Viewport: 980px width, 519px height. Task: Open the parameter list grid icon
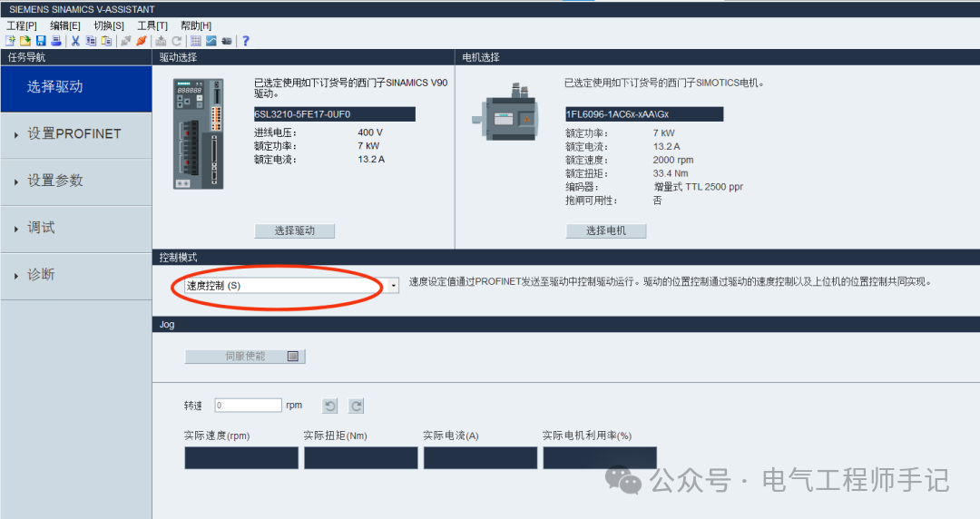click(196, 41)
